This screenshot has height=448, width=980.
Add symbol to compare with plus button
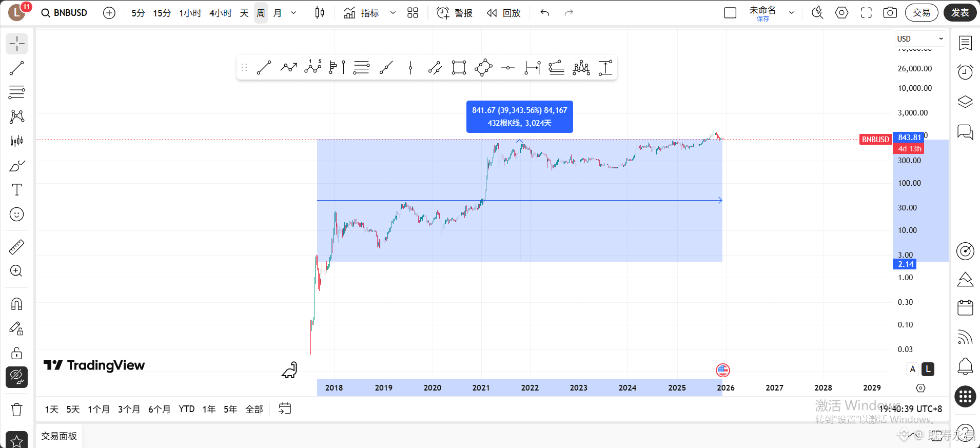pos(109,13)
